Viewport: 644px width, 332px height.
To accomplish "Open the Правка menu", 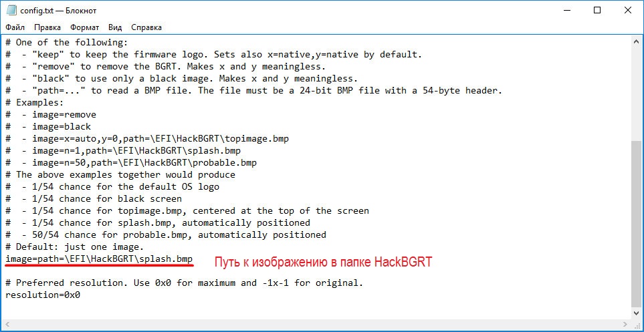I will click(x=47, y=27).
